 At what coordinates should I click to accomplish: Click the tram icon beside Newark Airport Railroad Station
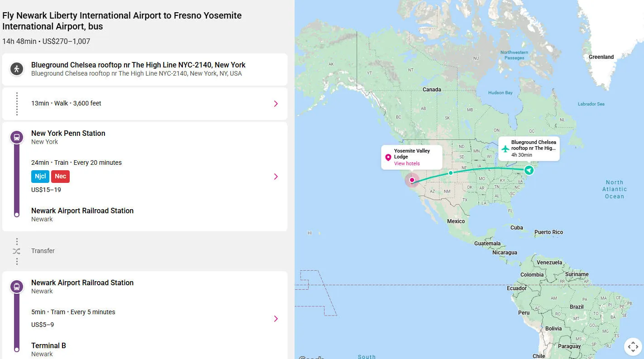tap(17, 287)
